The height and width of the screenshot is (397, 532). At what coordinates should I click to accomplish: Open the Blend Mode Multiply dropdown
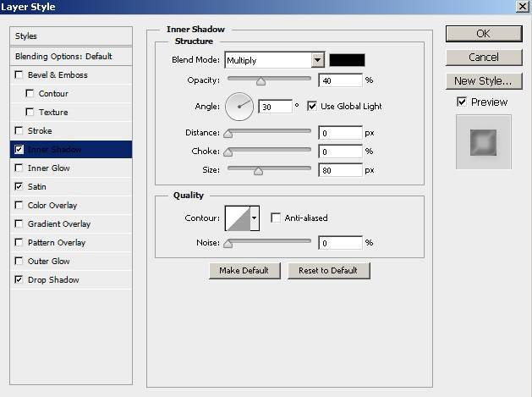275,60
